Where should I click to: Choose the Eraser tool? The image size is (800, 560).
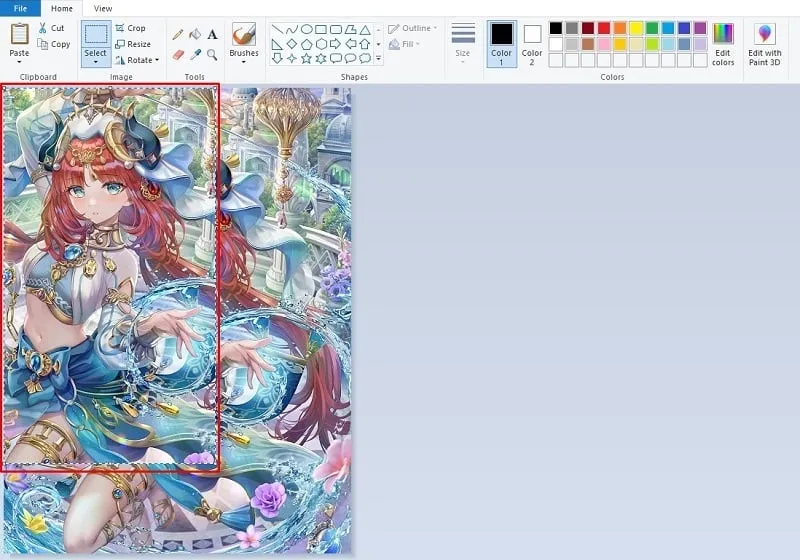click(178, 55)
